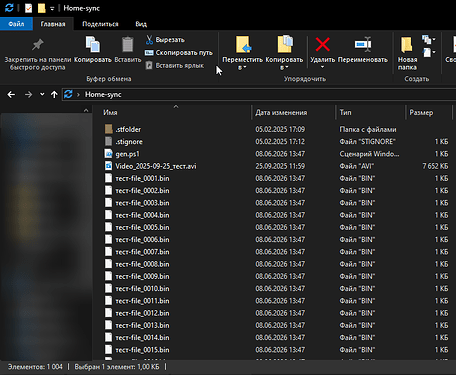Click the sync icon in address bar
The image size is (456, 375).
click(68, 94)
